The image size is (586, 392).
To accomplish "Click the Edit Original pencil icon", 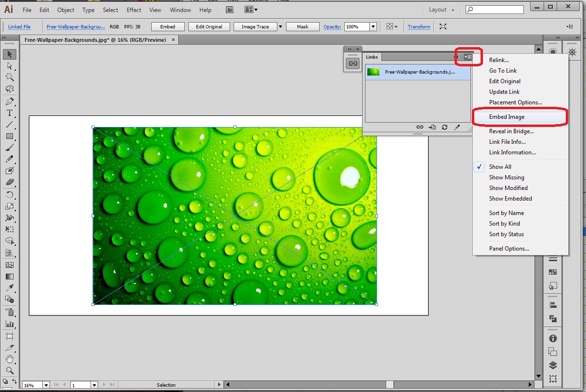I will pyautogui.click(x=457, y=127).
